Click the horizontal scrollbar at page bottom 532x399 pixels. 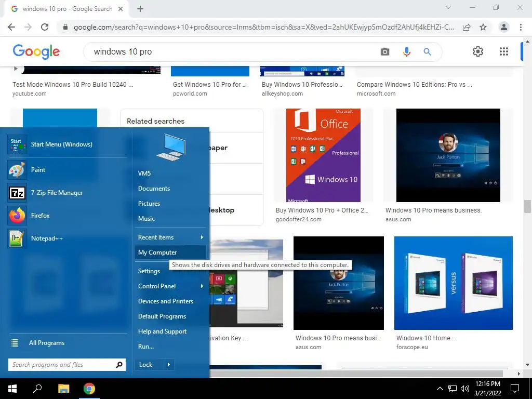(356, 374)
